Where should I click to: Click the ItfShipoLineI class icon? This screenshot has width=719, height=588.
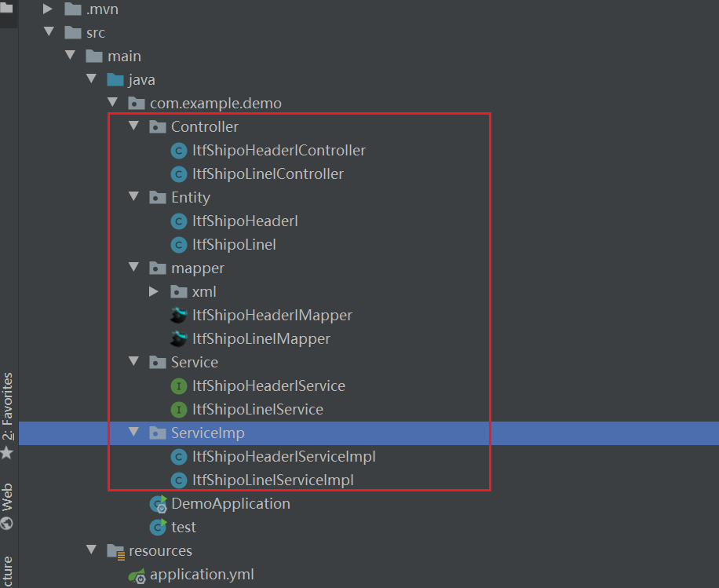pos(179,244)
